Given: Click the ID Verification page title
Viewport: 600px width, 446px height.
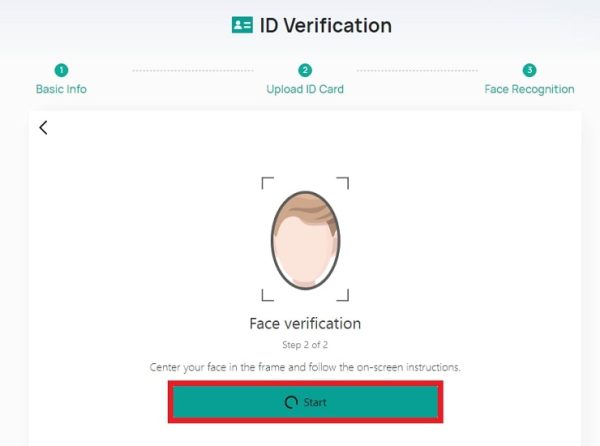Looking at the screenshot, I should tap(325, 25).
